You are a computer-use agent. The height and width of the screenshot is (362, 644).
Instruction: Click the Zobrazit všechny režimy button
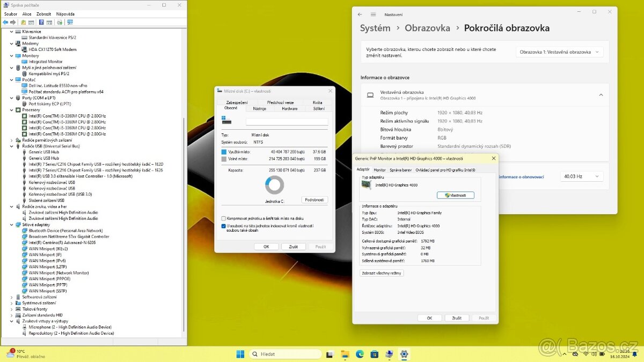[x=381, y=272]
